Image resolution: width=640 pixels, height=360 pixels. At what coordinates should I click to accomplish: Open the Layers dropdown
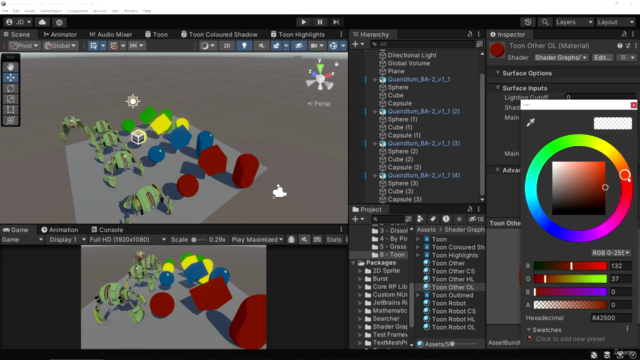point(574,22)
